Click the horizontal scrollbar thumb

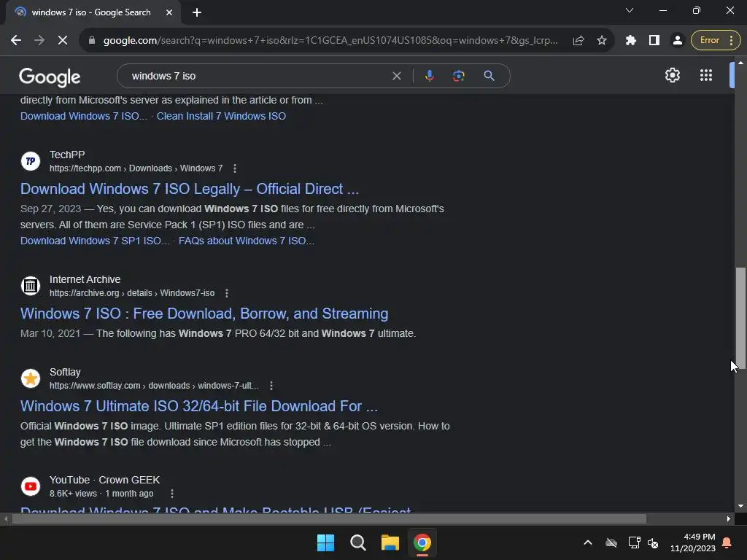(x=329, y=519)
